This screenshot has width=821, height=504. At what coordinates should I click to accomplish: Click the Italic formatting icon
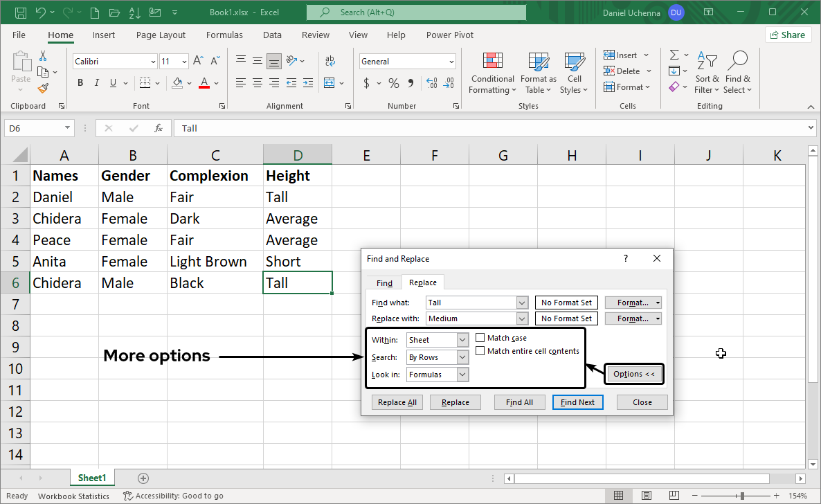pos(96,83)
